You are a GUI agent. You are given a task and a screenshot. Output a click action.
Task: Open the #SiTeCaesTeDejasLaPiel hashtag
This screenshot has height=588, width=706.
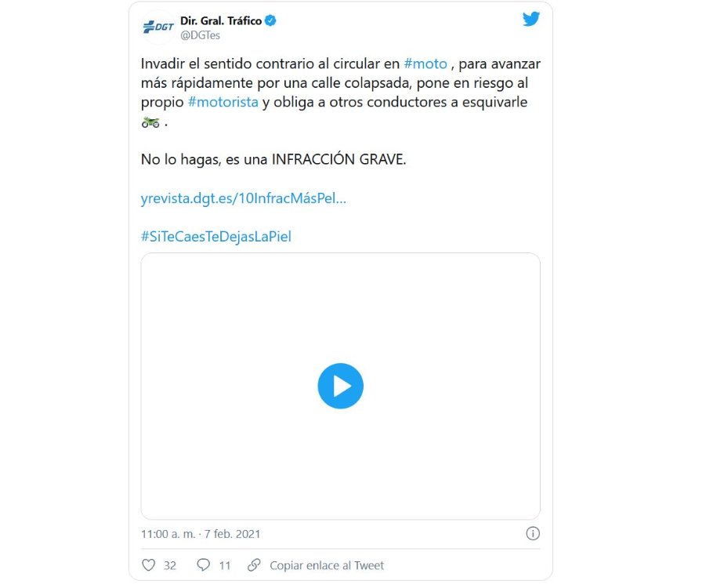pos(216,237)
